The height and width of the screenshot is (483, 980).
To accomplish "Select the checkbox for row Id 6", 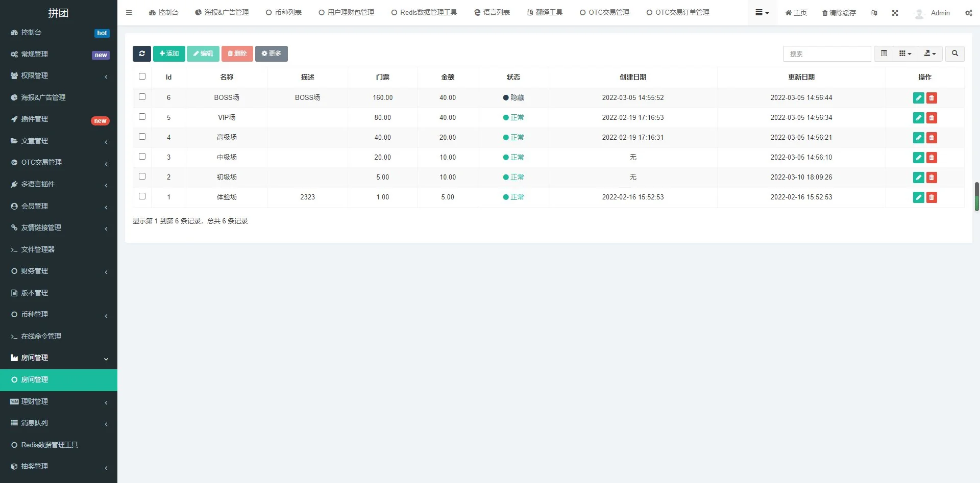I will click(142, 97).
